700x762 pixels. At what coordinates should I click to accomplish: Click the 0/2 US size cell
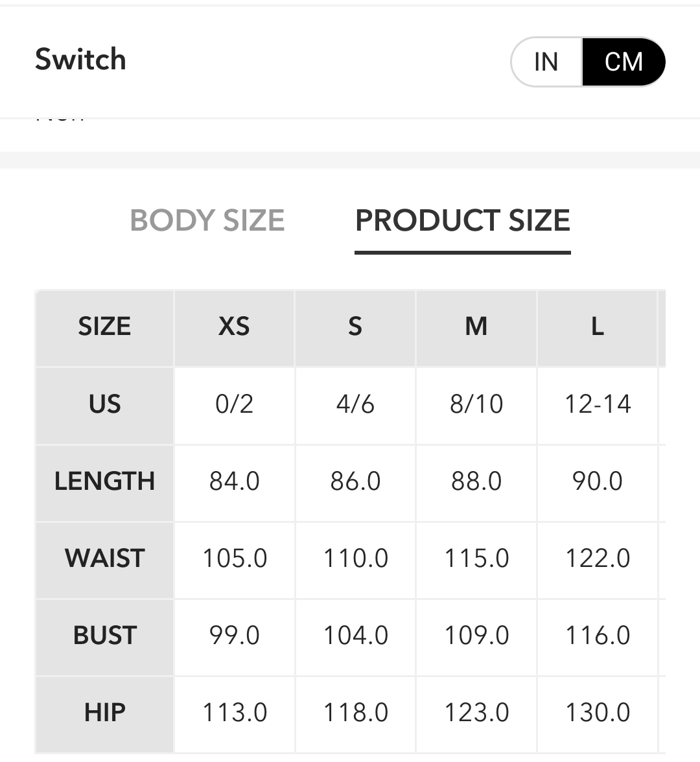[234, 404]
